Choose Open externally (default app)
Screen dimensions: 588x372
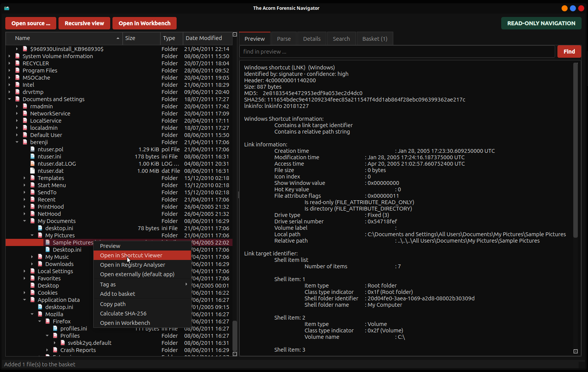(x=142, y=274)
